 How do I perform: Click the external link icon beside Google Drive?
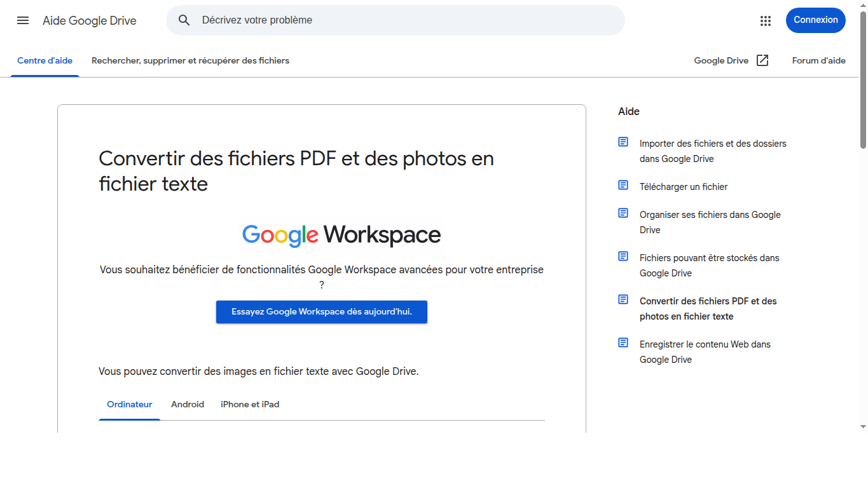coord(762,60)
